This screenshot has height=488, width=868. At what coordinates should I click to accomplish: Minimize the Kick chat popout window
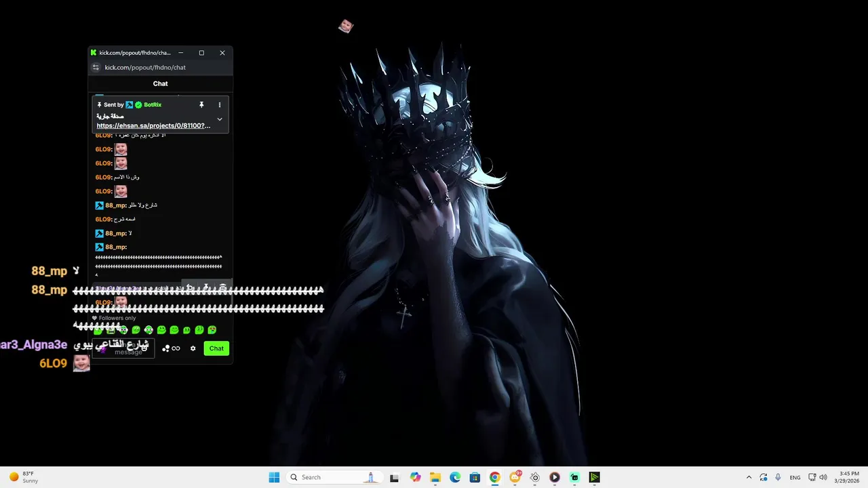pos(180,53)
